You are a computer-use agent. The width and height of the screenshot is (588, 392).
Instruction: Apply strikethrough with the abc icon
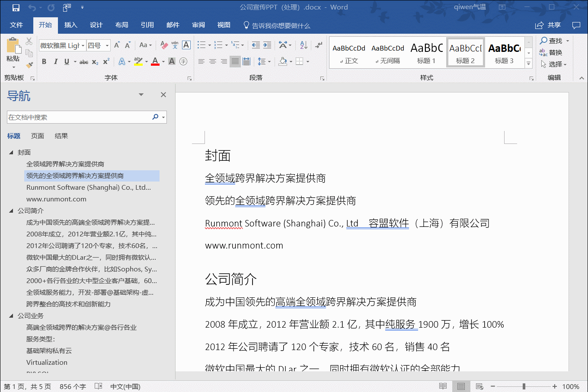84,62
